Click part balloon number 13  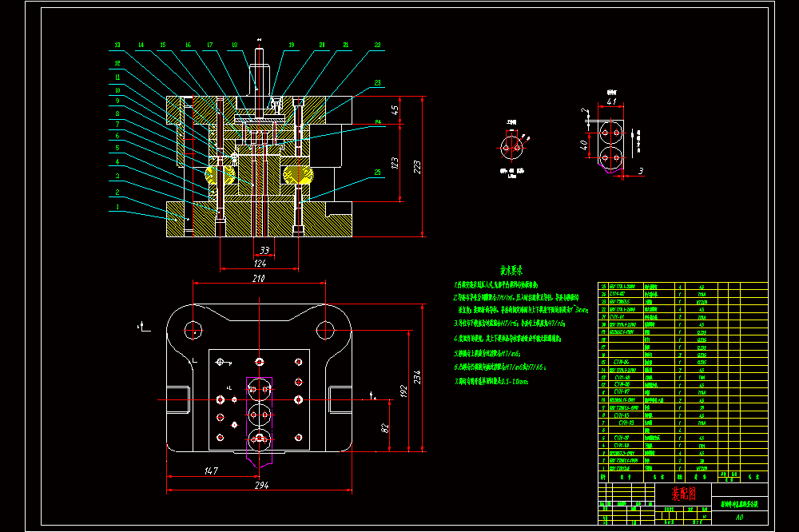coord(117,45)
